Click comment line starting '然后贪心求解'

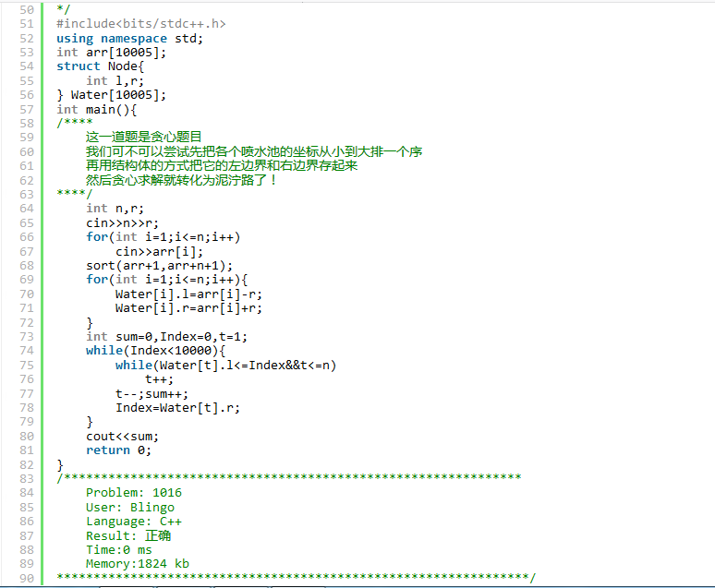[181, 180]
